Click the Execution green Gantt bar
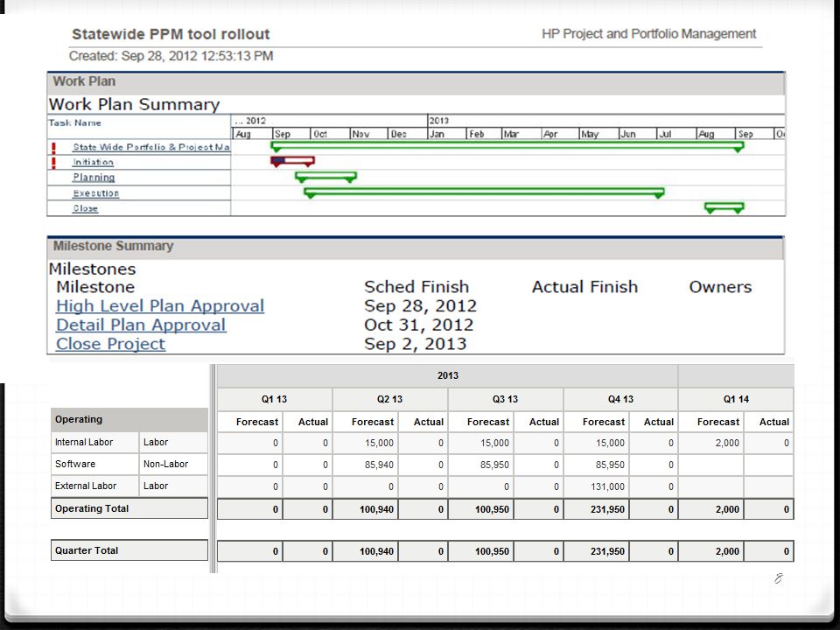This screenshot has width=840, height=630. coord(484,192)
